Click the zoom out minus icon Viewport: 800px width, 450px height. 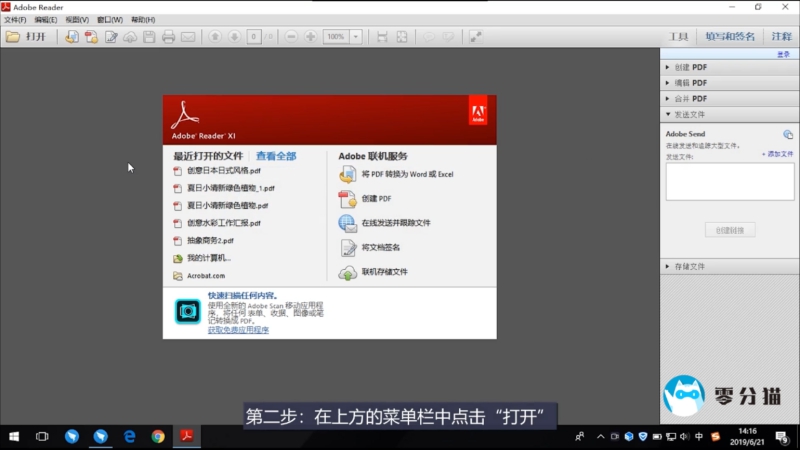point(291,37)
